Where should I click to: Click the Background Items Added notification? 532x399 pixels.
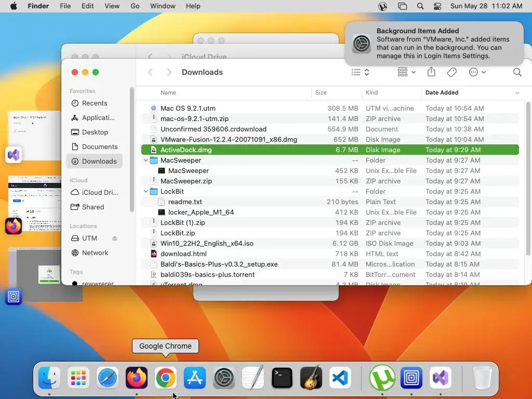pos(434,44)
